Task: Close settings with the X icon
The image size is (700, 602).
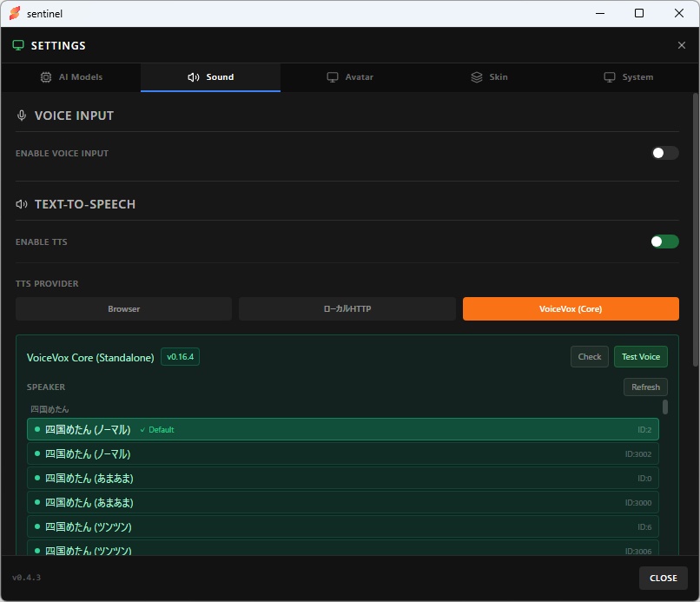Action: tap(681, 45)
